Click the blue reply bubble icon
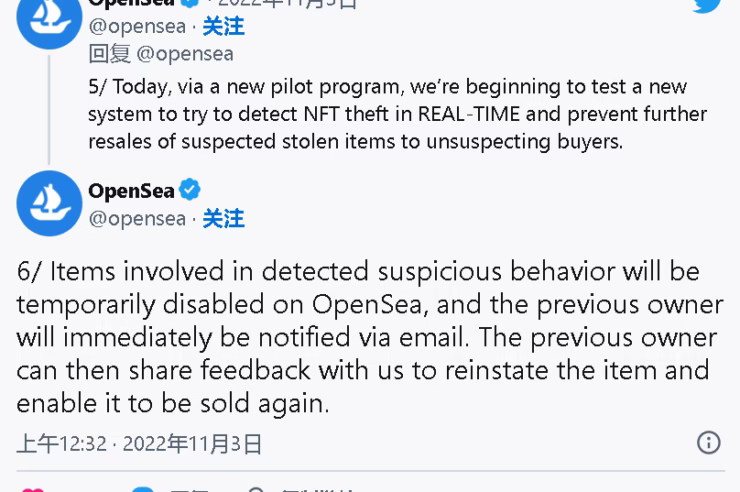The image size is (740, 492). click(142, 489)
